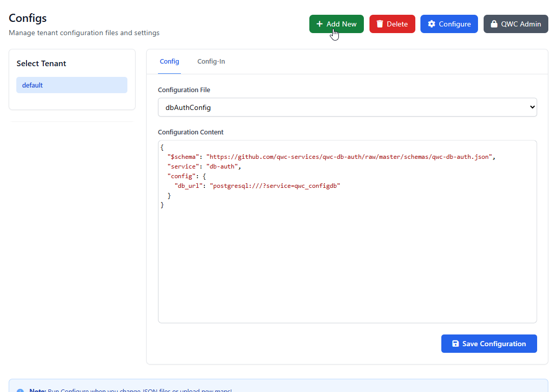Select the default tenant
Viewport: 557px width, 392px height.
pos(72,85)
